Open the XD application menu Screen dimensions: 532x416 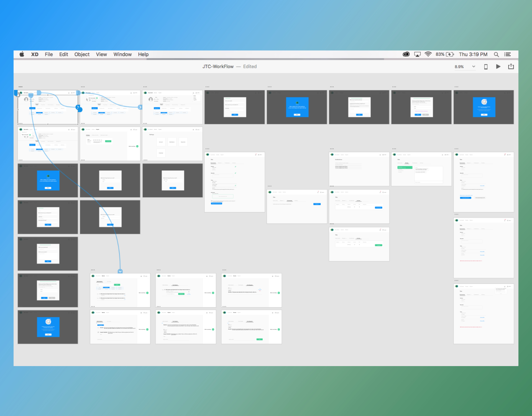coord(35,54)
